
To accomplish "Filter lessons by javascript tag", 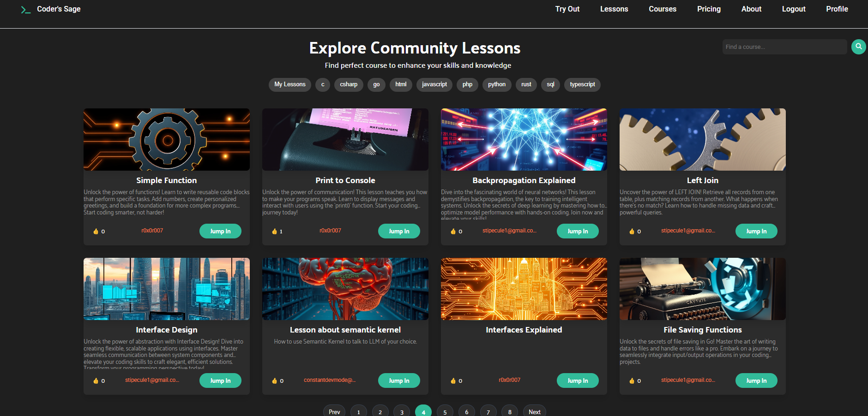I will tap(434, 84).
